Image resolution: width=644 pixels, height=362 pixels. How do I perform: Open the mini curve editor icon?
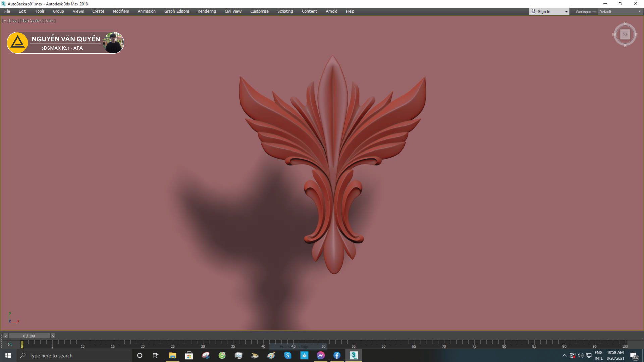click(x=10, y=344)
